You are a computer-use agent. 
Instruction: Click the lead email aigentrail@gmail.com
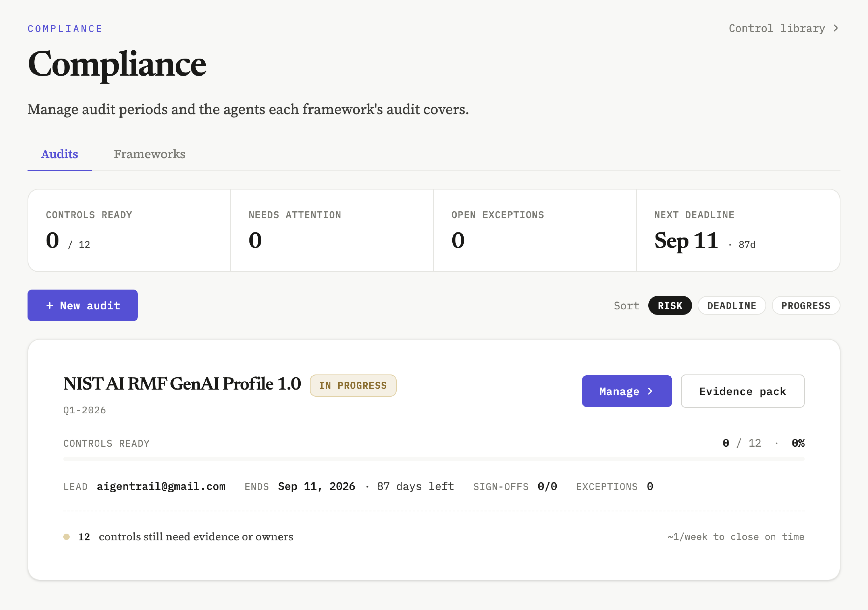161,486
